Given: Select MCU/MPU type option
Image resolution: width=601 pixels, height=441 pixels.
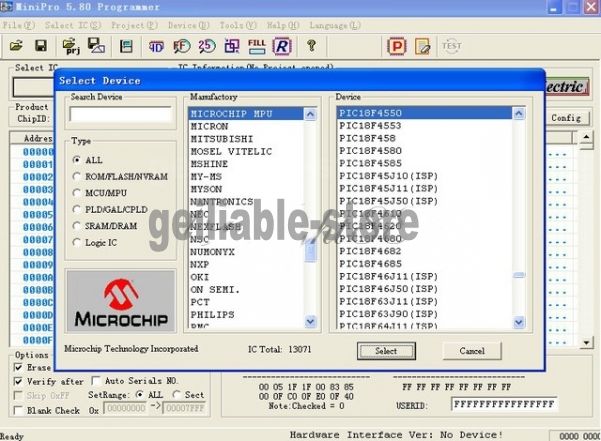Looking at the screenshot, I should pos(77,193).
